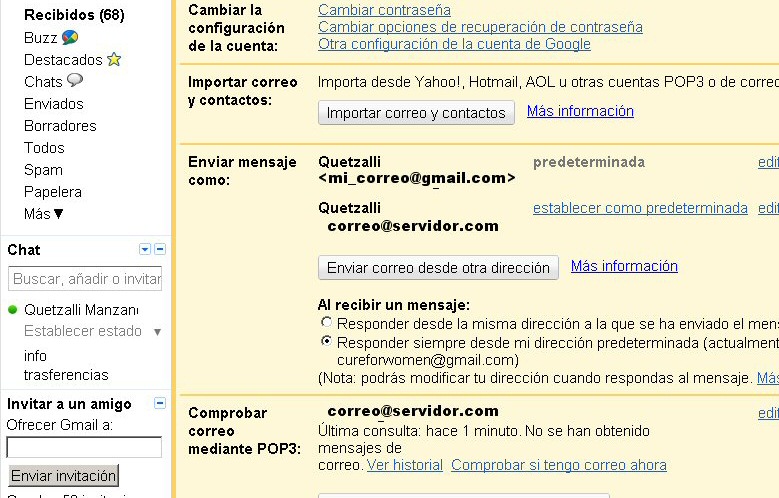Image resolution: width=779 pixels, height=498 pixels.
Task: Click Comprobar si tengo correo ahora
Action: [559, 465]
